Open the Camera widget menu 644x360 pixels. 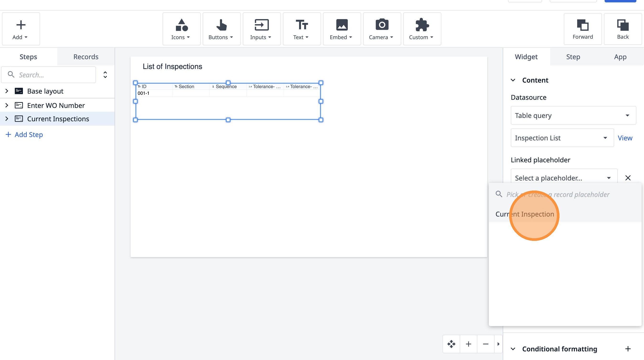click(381, 29)
